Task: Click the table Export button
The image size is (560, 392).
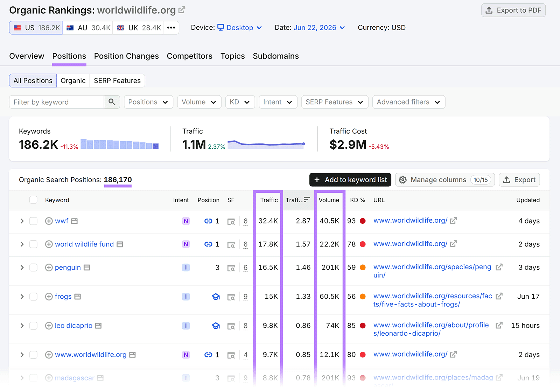Action: (x=519, y=180)
